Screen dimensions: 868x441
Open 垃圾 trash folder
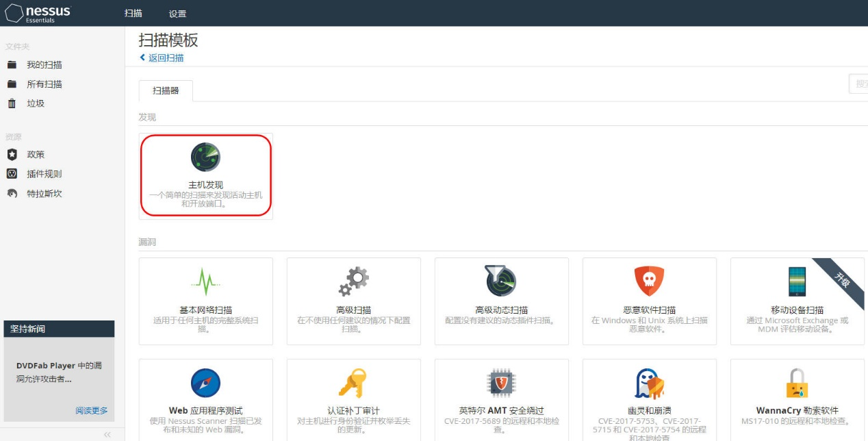click(36, 103)
